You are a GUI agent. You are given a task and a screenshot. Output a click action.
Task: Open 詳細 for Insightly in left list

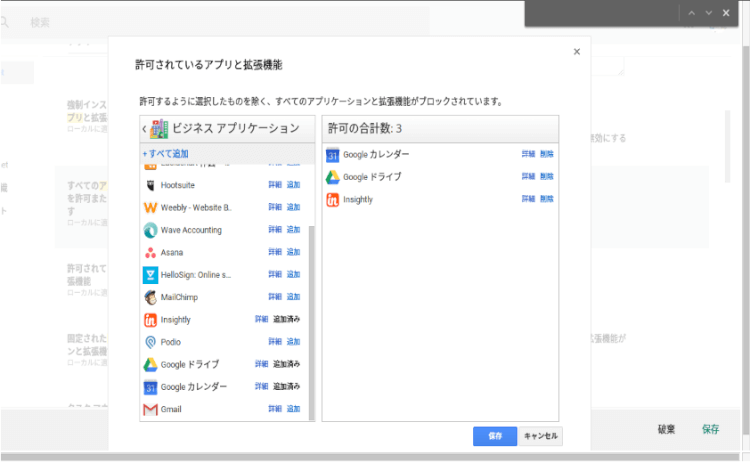(x=262, y=319)
